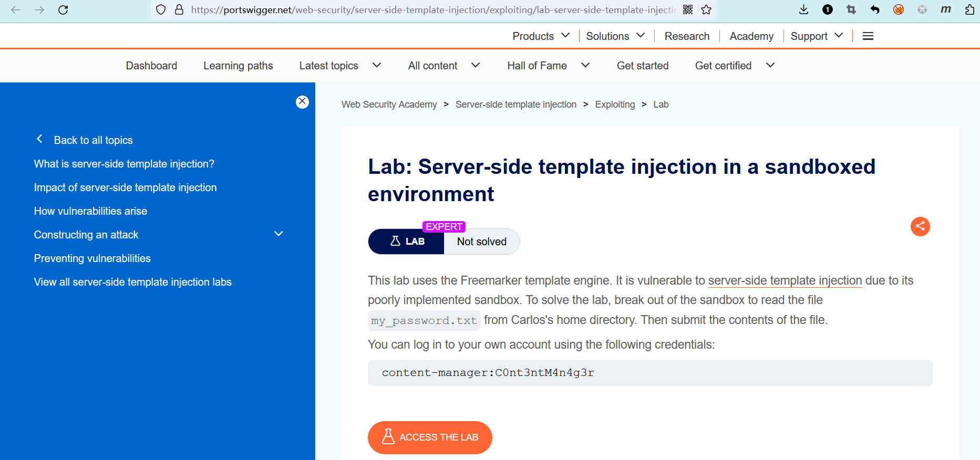
Task: Close the blue sidebar panel
Action: coord(302,101)
